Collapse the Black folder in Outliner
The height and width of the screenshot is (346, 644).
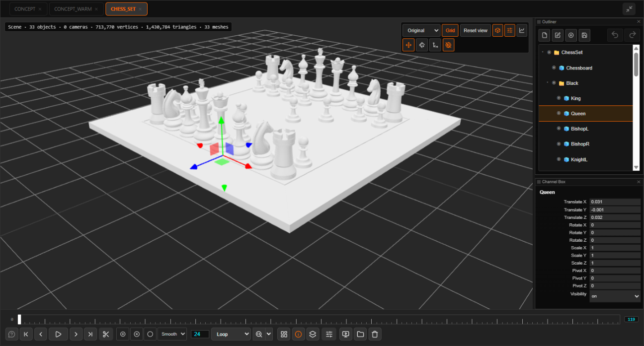[x=547, y=83]
